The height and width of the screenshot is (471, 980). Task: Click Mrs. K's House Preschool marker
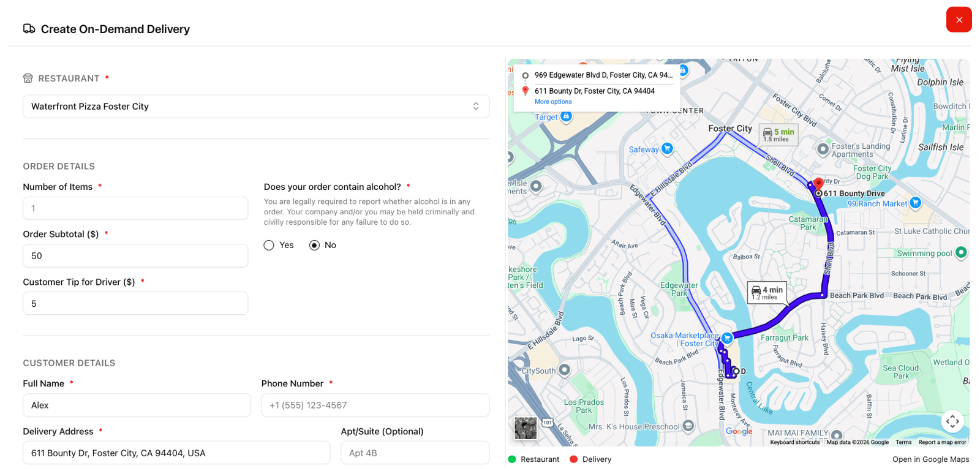(688, 426)
